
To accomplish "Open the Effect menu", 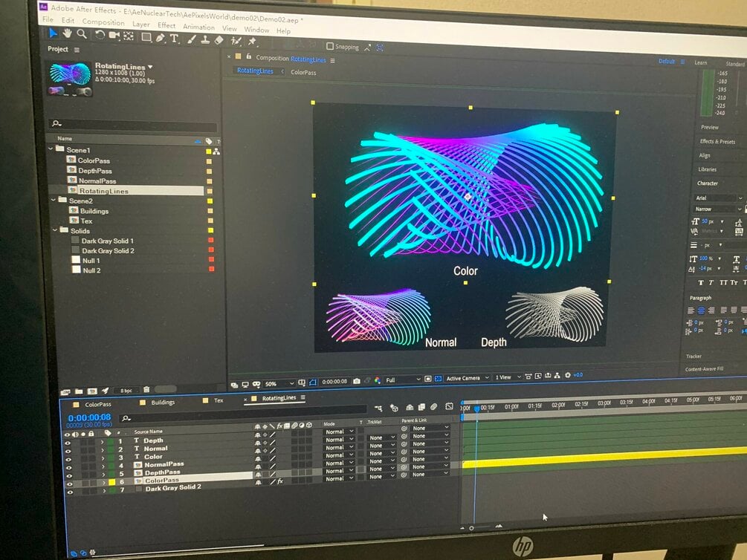I will 166,25.
